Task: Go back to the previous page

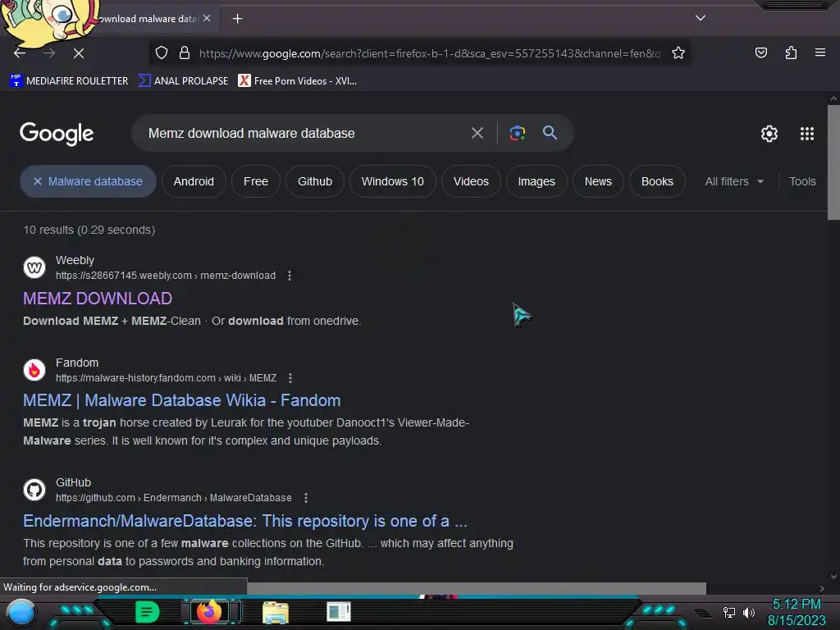Action: click(20, 53)
